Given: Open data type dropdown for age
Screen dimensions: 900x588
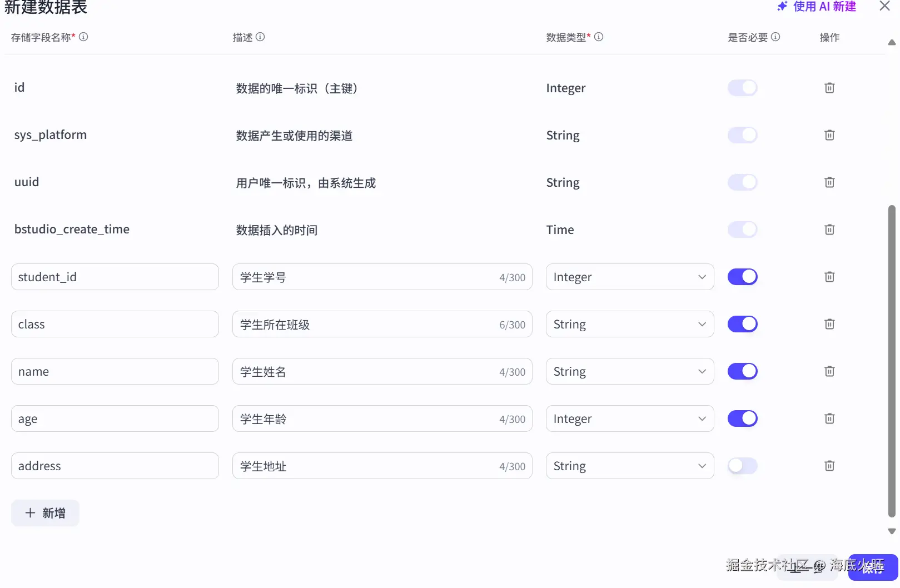Looking at the screenshot, I should click(x=630, y=418).
